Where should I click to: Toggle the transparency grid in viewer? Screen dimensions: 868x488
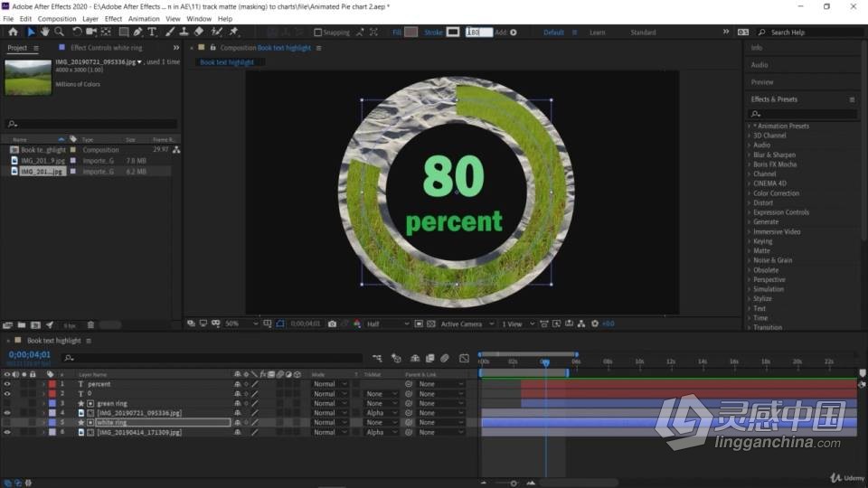click(431, 324)
